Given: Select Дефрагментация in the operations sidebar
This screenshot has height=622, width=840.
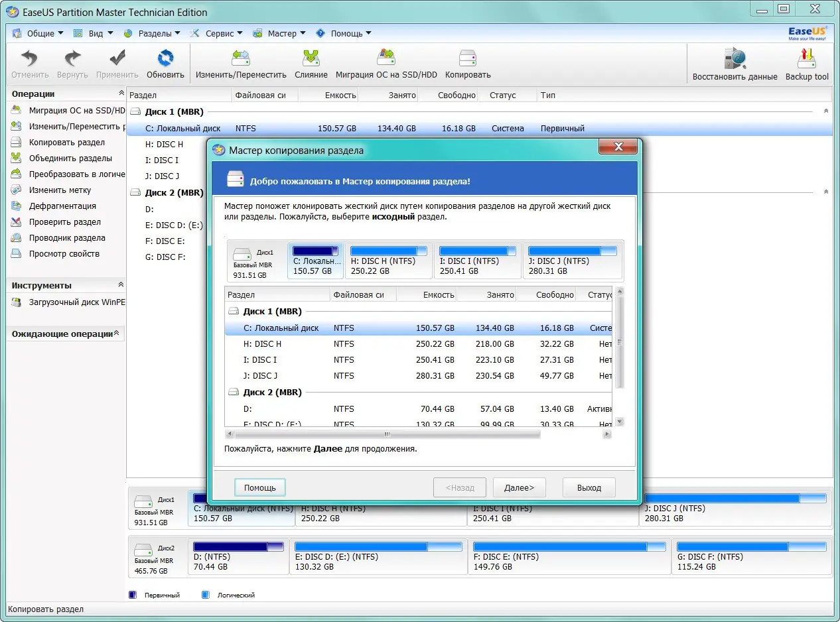Looking at the screenshot, I should [62, 206].
